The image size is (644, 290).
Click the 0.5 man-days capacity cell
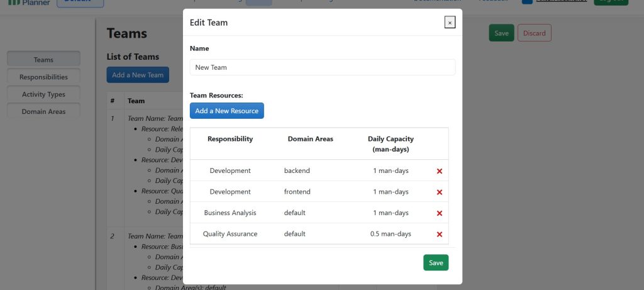click(x=391, y=234)
